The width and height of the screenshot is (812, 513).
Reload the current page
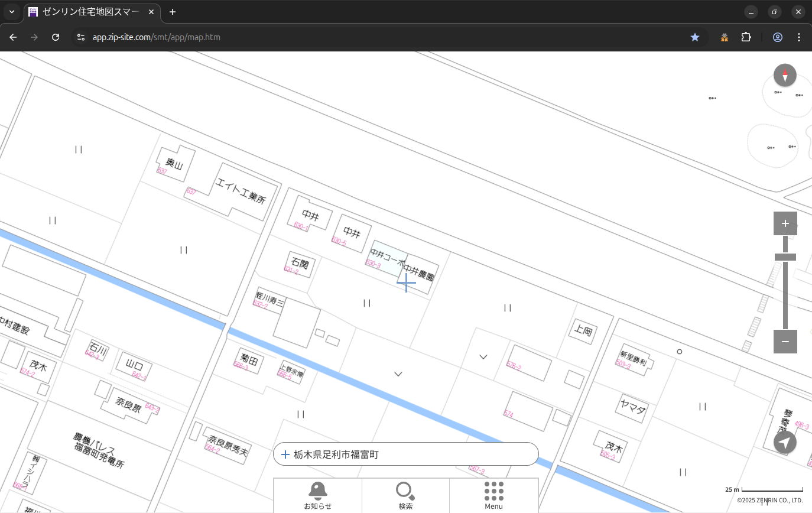tap(56, 37)
